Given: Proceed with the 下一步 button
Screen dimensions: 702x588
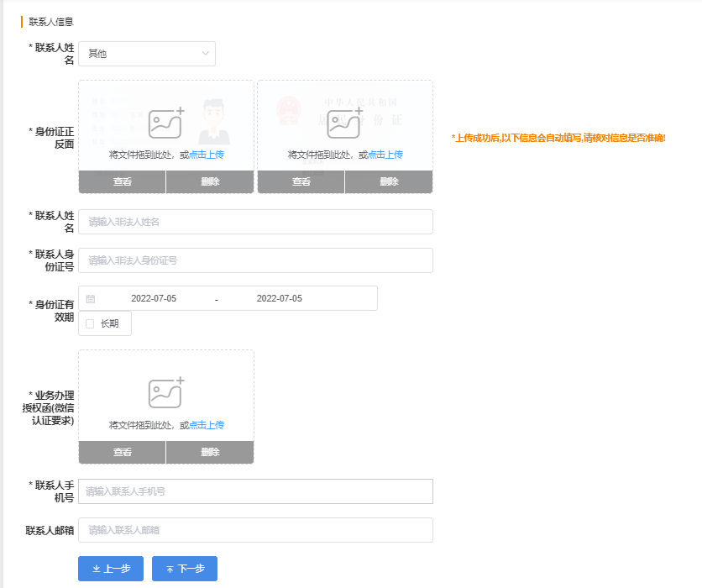Looking at the screenshot, I should click(x=185, y=569).
